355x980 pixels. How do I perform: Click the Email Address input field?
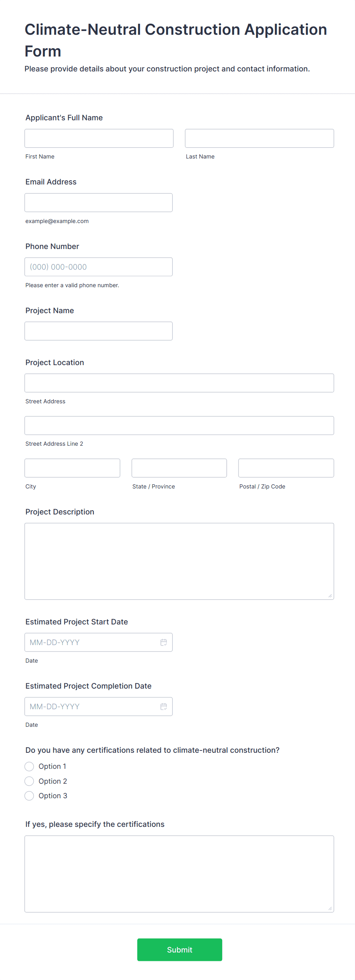[x=98, y=202]
